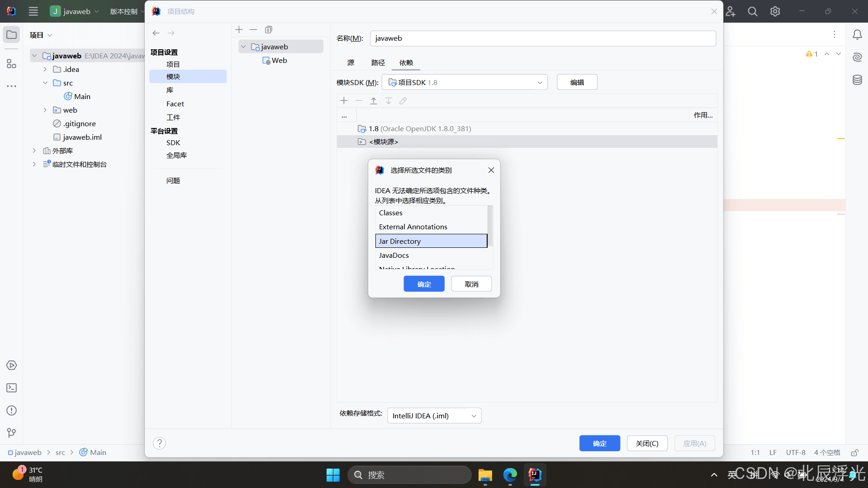The width and height of the screenshot is (868, 488).
Task: Expand the .idea folder
Action: [x=45, y=69]
